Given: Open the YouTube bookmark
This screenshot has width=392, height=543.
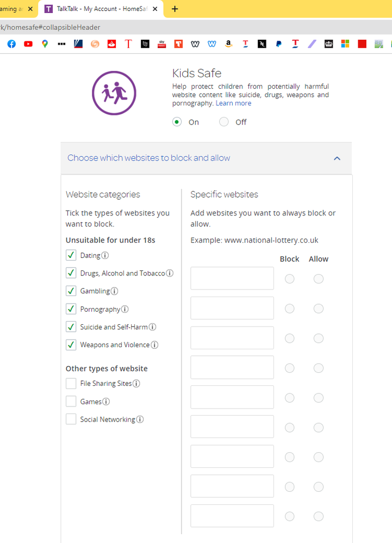Looking at the screenshot, I should 28,44.
